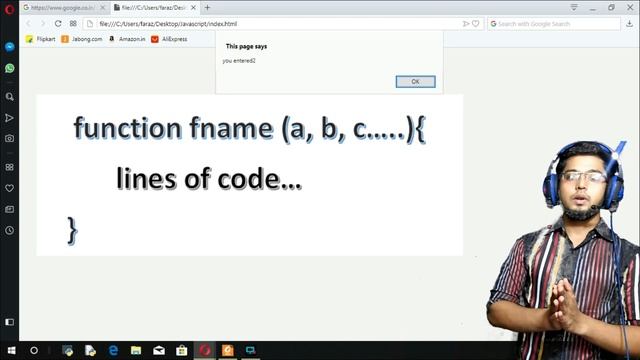Open Messenger in the Opera sidebar
The image size is (640, 360).
pos(9,47)
